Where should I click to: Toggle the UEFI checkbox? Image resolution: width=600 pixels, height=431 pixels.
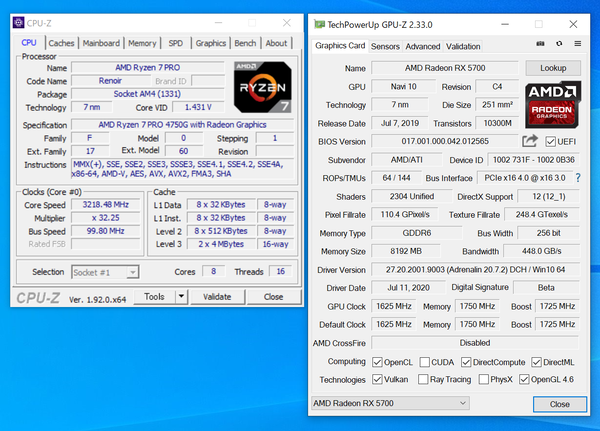[550, 142]
